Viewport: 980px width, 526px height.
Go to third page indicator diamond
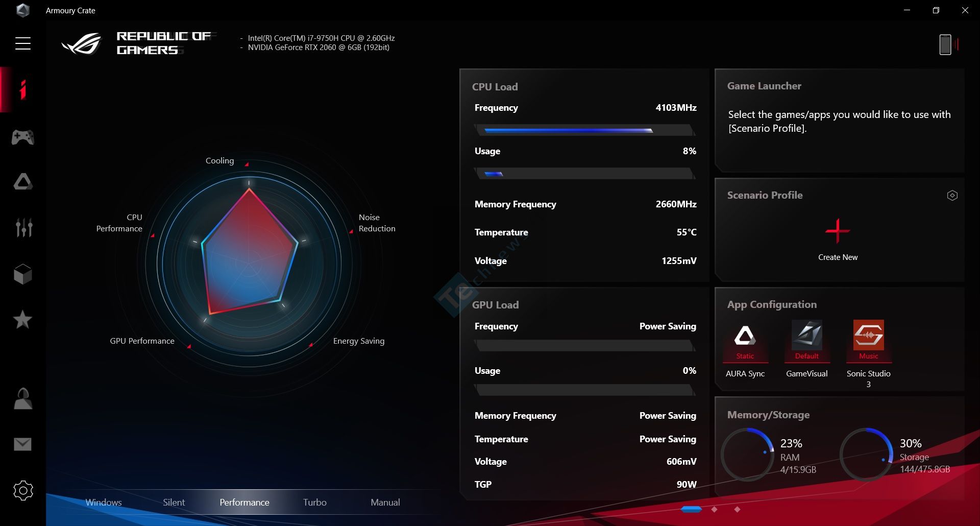tap(737, 509)
